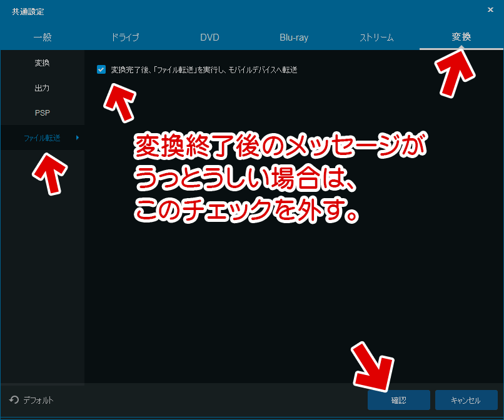Open the 一般 tab
504x420 pixels.
click(43, 37)
